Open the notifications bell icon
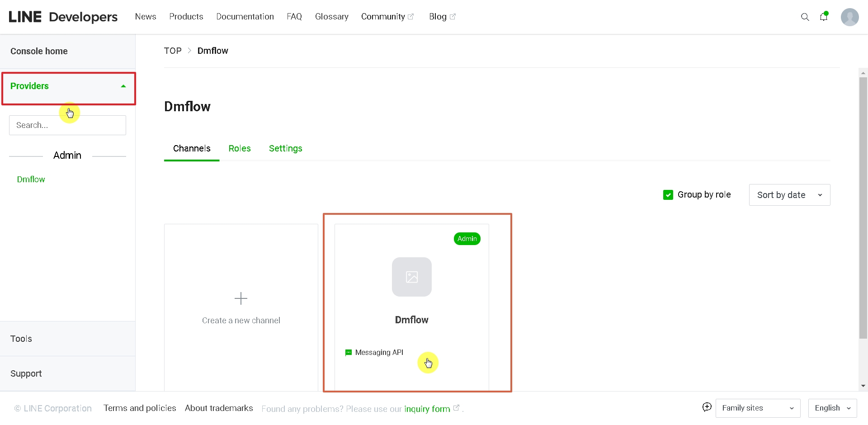868x425 pixels. point(824,17)
